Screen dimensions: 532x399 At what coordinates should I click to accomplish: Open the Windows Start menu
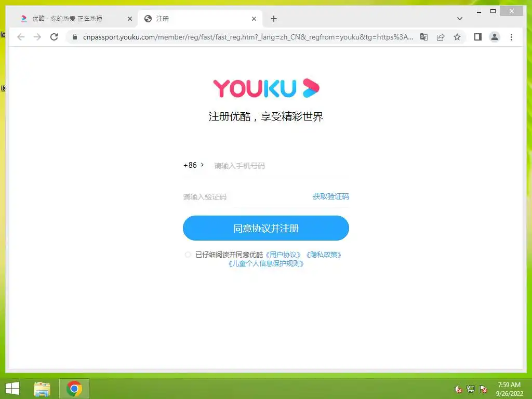(12, 389)
